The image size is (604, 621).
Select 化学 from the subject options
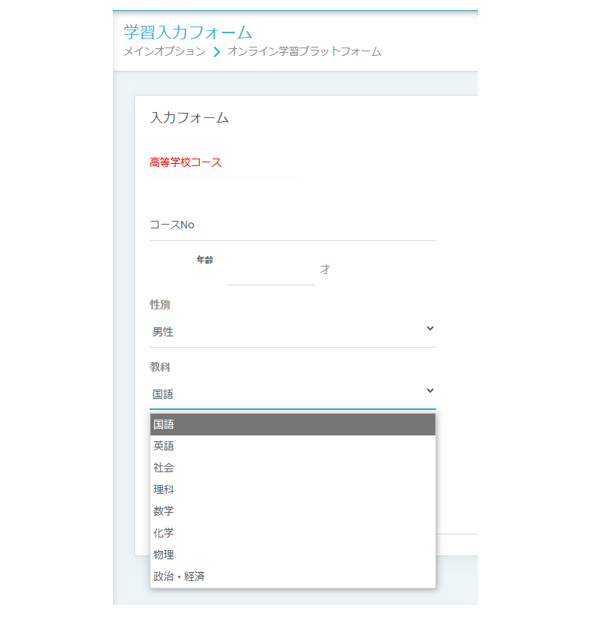292,533
